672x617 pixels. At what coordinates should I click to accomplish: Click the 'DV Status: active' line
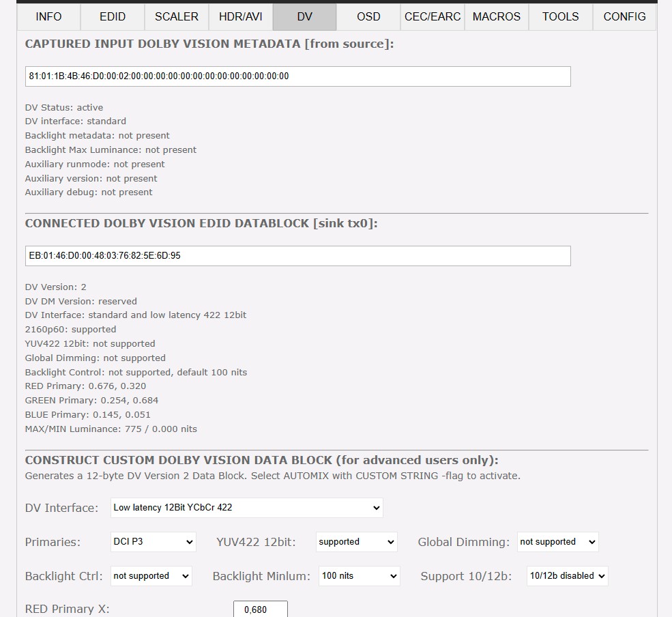tap(64, 107)
